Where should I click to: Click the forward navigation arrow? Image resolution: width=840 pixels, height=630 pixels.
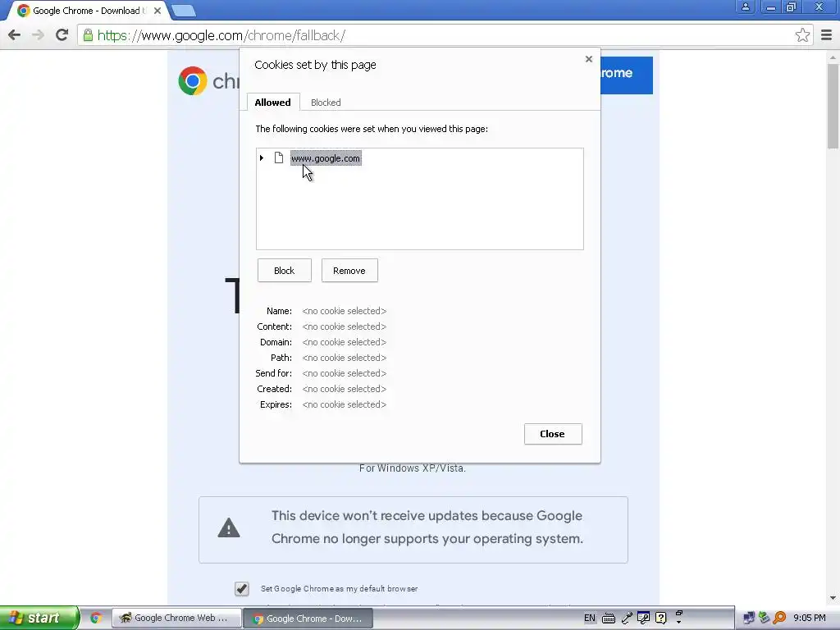(38, 35)
